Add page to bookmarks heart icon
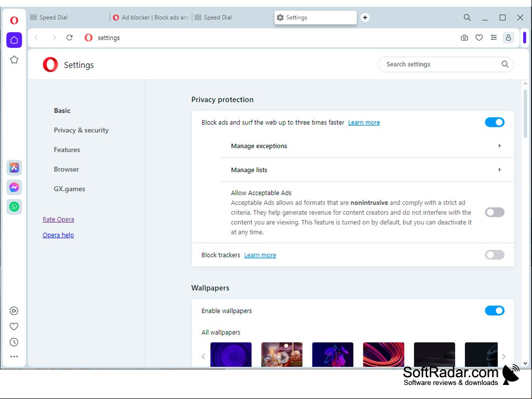Image resolution: width=532 pixels, height=399 pixels. pos(479,38)
